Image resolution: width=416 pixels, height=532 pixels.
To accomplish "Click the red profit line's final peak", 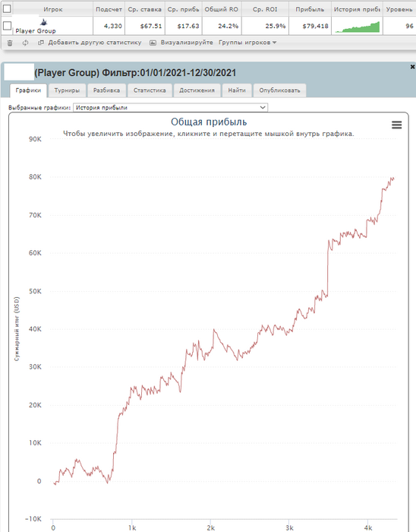I will coord(392,178).
